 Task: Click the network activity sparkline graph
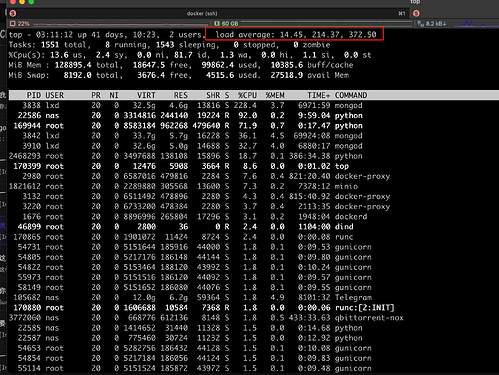coord(476,24)
